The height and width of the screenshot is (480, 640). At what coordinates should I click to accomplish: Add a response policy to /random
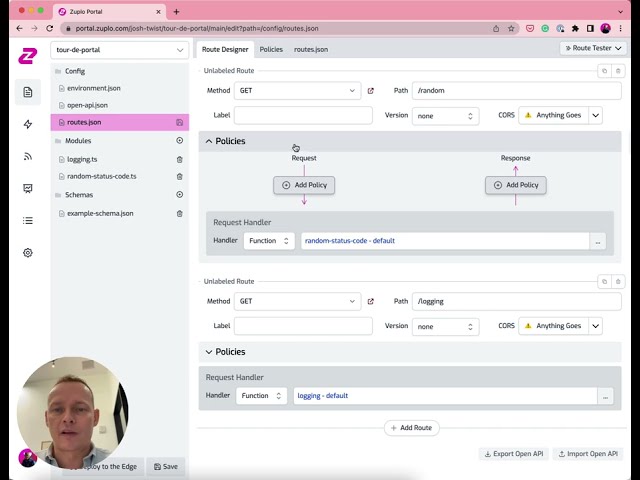pyautogui.click(x=516, y=185)
